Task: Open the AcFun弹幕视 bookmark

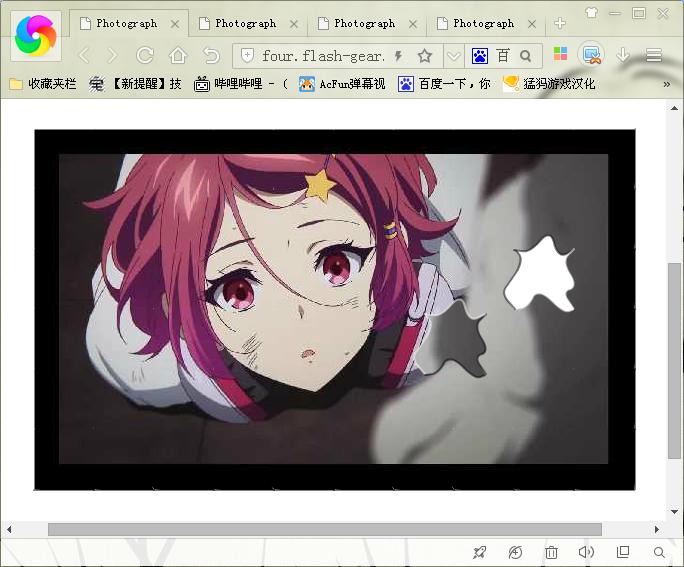Action: tap(341, 84)
